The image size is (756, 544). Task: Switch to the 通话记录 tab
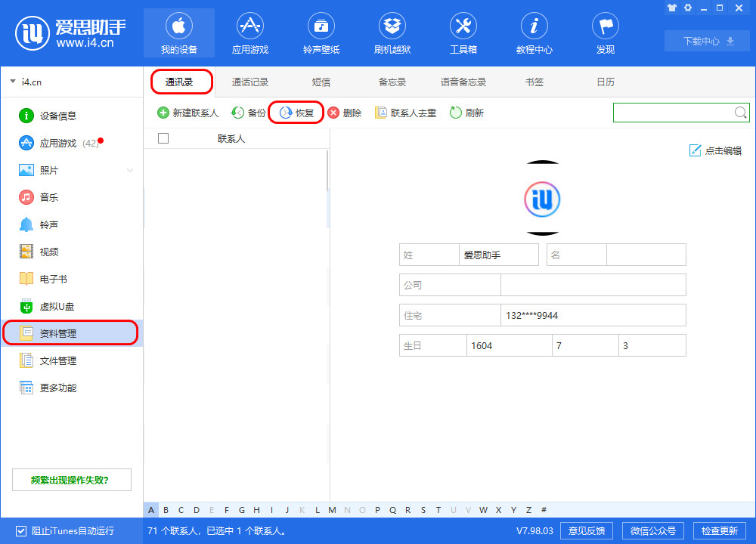250,82
